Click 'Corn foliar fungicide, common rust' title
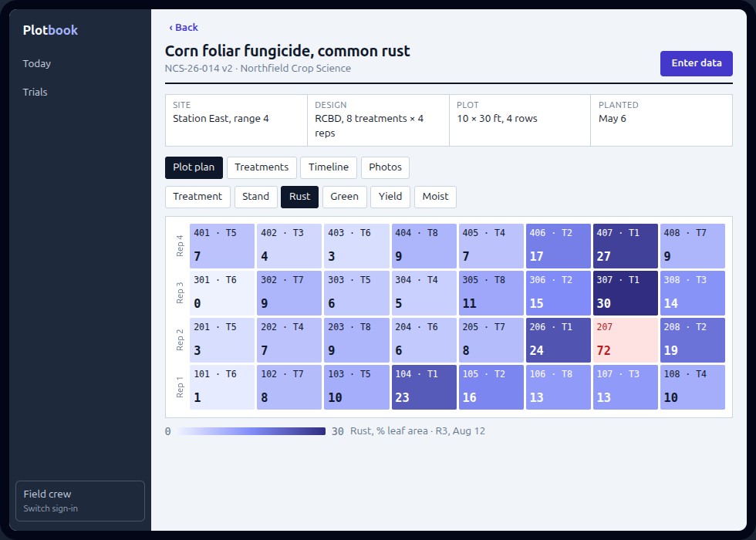Image resolution: width=756 pixels, height=540 pixels. tap(287, 51)
